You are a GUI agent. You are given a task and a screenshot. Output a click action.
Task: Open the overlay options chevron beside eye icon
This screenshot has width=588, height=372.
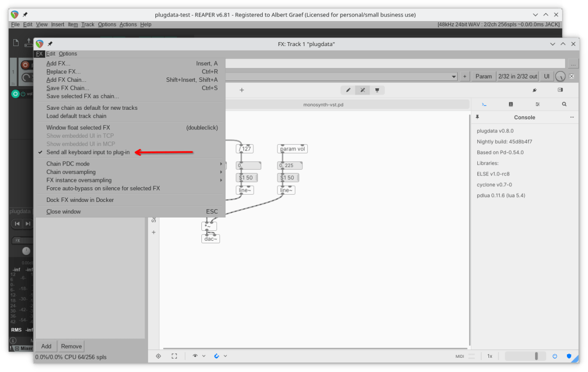click(204, 356)
